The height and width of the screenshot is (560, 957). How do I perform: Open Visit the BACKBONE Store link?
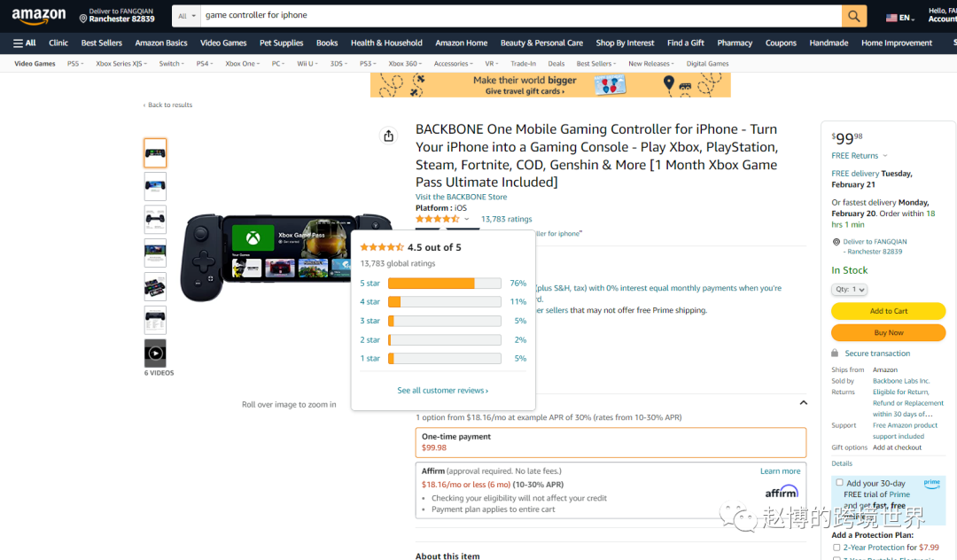click(461, 197)
